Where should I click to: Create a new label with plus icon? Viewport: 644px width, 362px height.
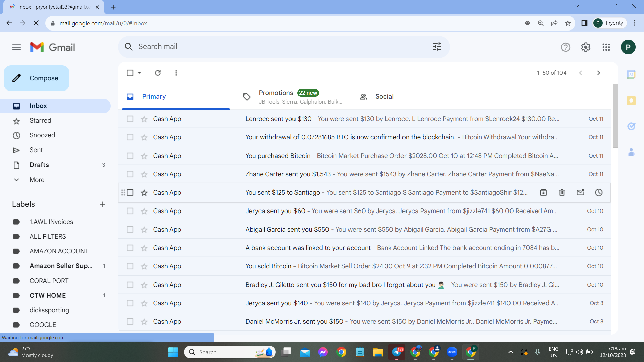point(102,204)
